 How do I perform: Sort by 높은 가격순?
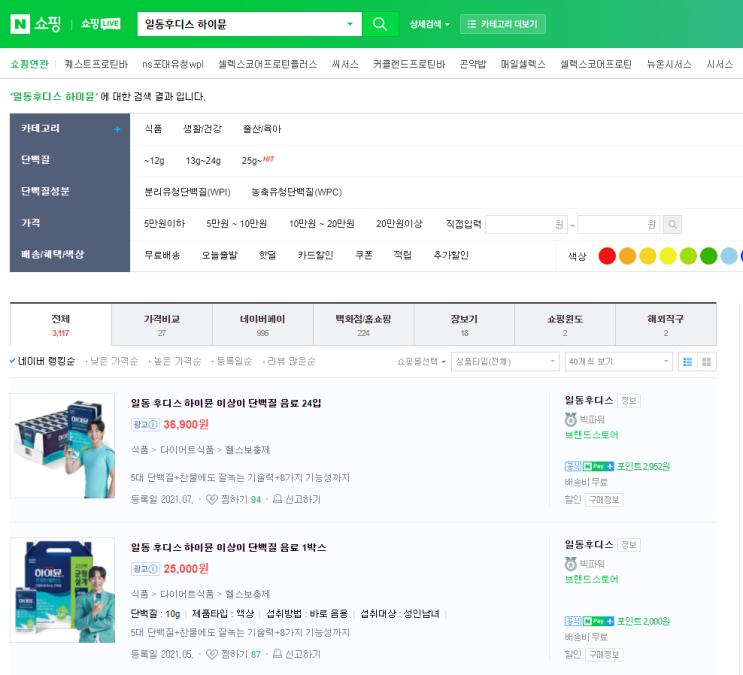[175, 361]
